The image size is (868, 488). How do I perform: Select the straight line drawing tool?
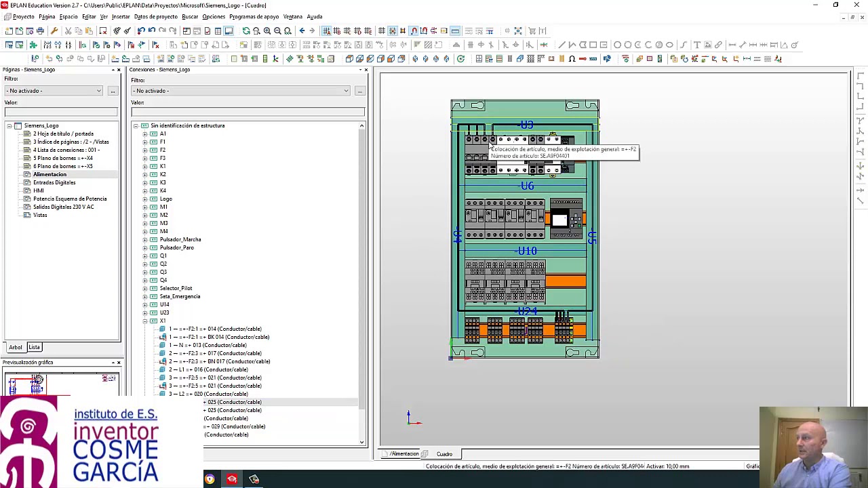click(x=561, y=45)
